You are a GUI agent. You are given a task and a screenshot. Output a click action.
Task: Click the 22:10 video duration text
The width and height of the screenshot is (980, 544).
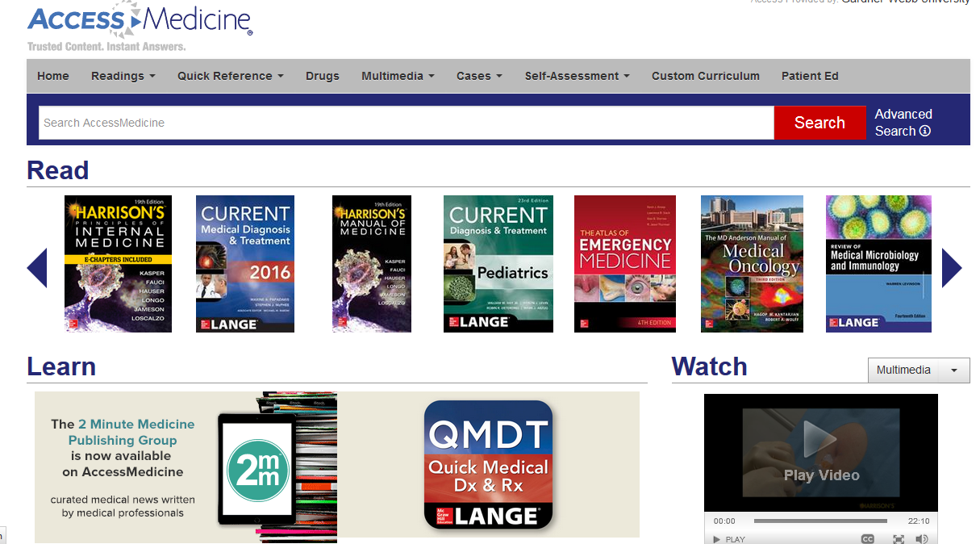coord(919,521)
